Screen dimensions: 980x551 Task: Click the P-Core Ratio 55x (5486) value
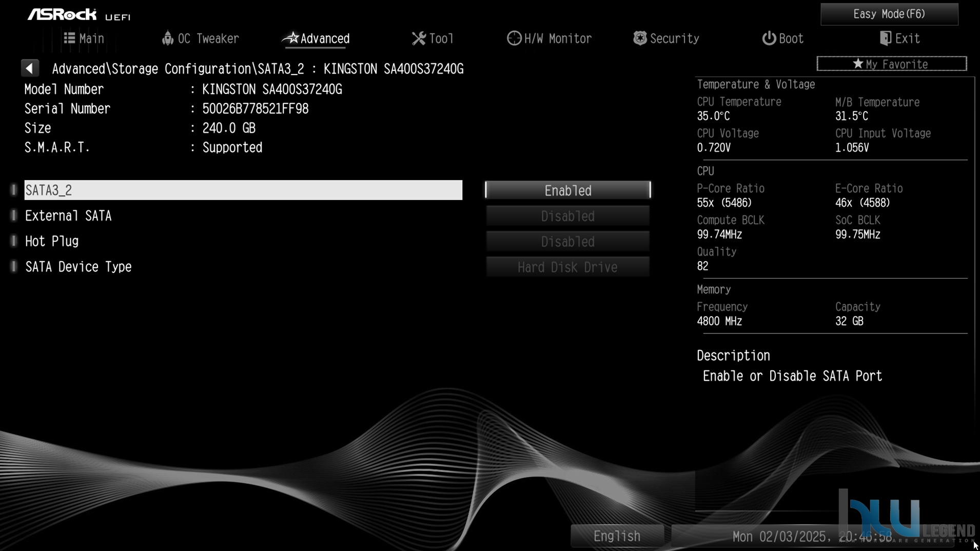click(x=724, y=203)
